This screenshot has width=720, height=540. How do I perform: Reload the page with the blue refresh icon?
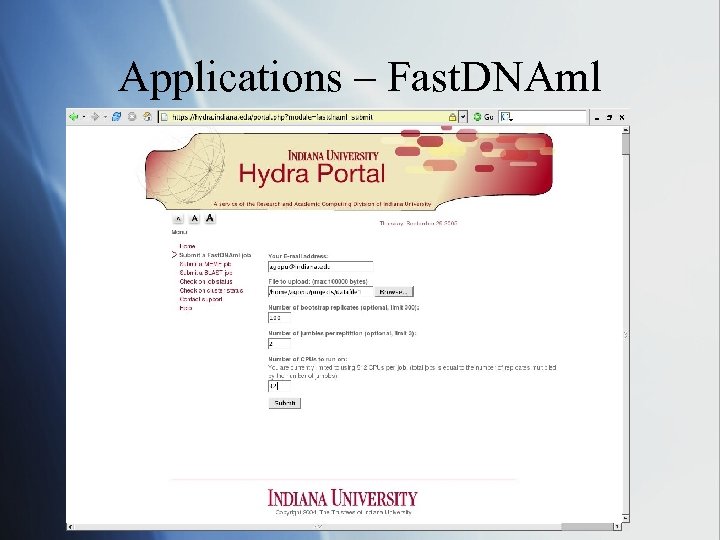click(x=117, y=117)
